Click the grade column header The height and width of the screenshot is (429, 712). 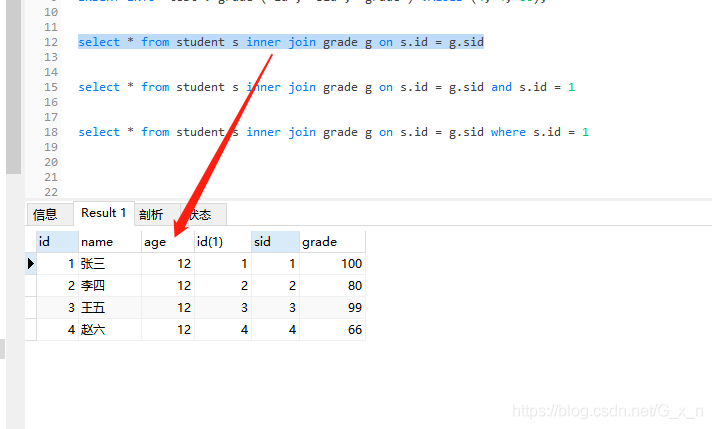[x=332, y=242]
